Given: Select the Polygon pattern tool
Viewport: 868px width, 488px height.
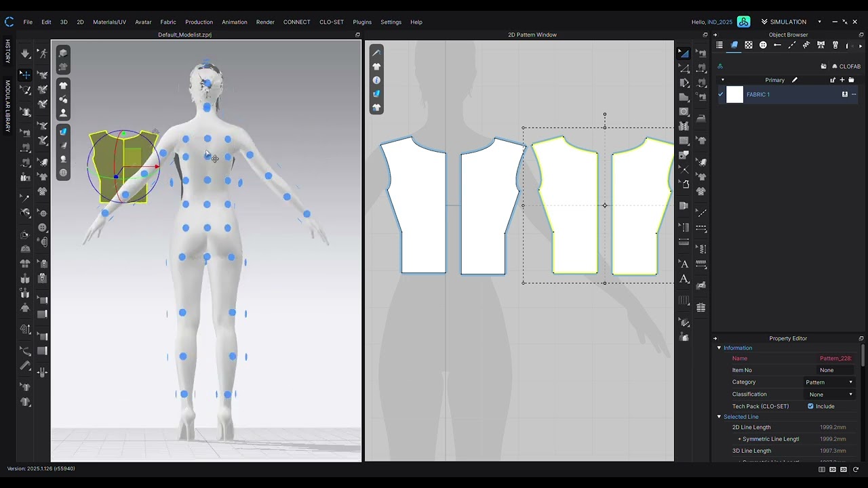Looking at the screenshot, I should point(684,98).
